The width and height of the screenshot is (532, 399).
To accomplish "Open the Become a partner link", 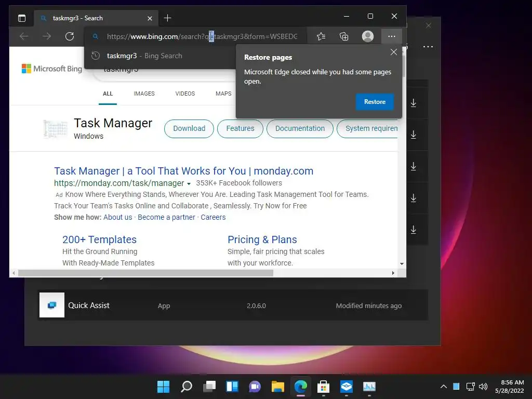I will (166, 217).
